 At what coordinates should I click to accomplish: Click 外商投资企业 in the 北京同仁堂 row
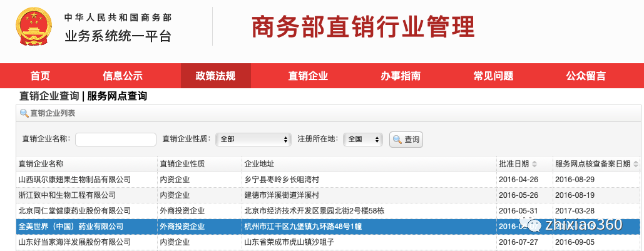click(182, 211)
